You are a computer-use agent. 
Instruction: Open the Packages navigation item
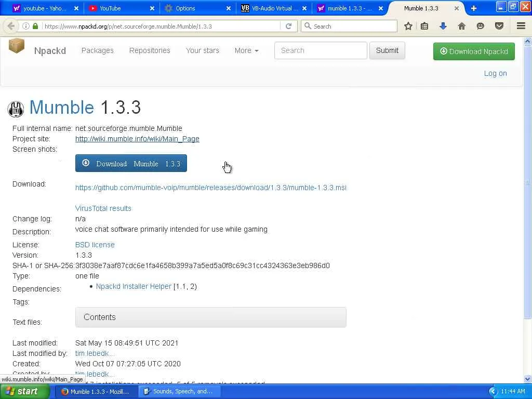pyautogui.click(x=97, y=50)
